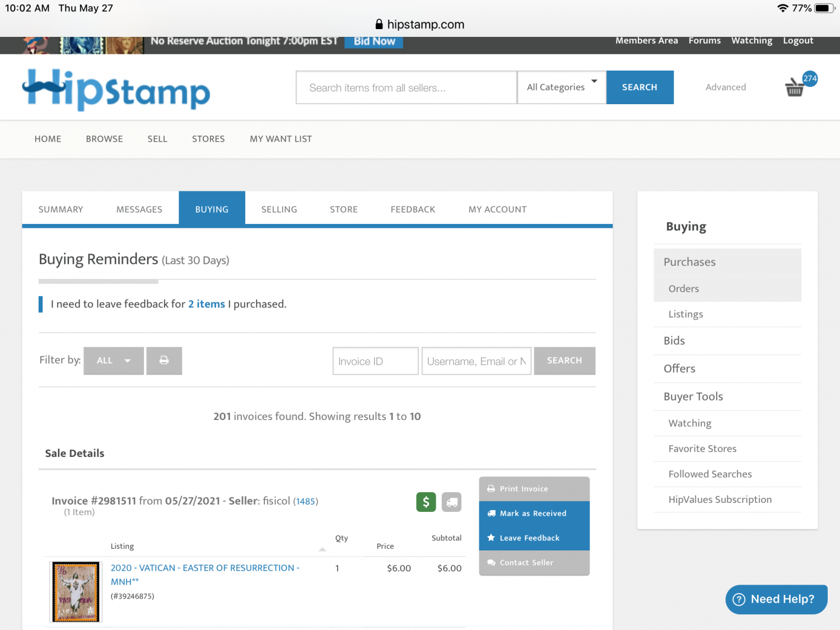This screenshot has height=630, width=840.
Task: Click the Invoice ID input field
Action: point(375,361)
